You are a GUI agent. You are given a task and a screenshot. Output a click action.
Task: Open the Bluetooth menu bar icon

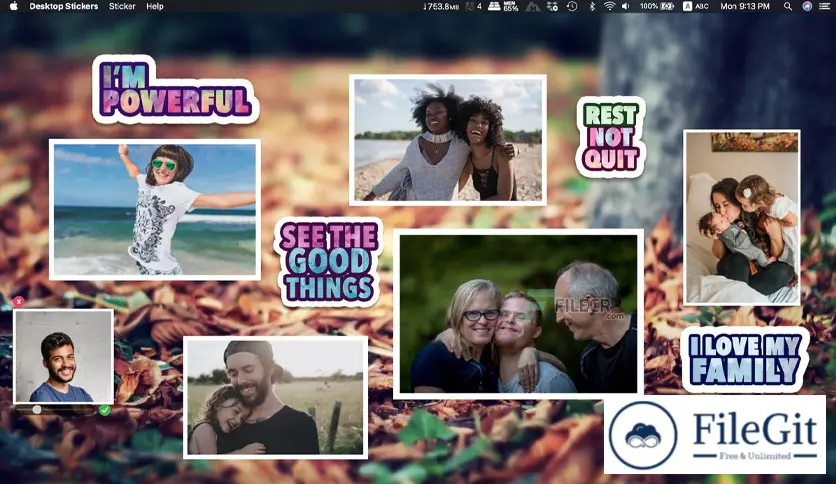click(x=592, y=6)
